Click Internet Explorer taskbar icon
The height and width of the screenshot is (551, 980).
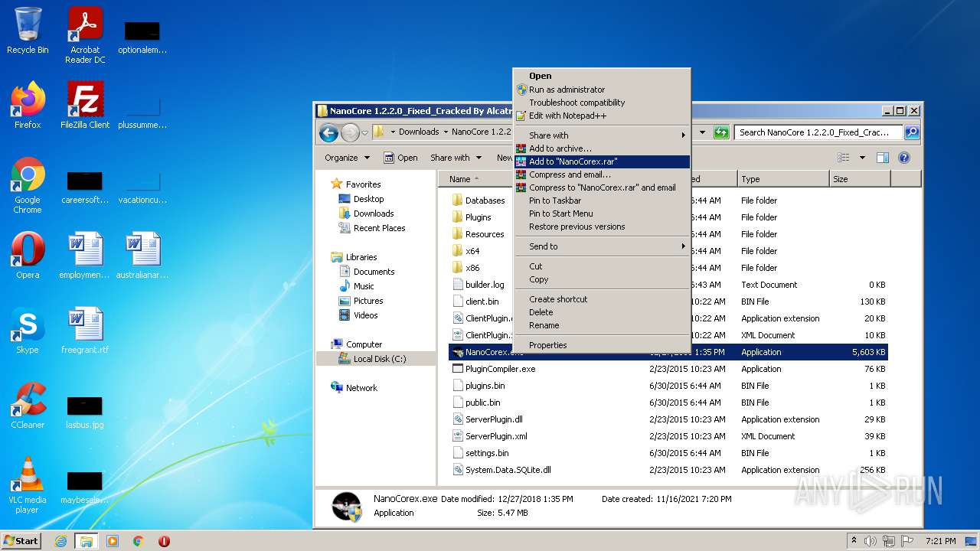click(60, 541)
